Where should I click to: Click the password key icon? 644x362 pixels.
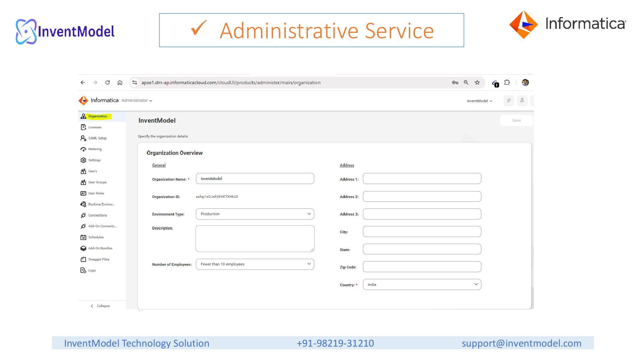455,82
